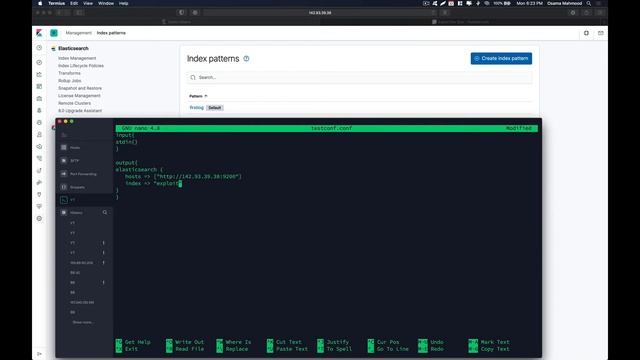Image resolution: width=640 pixels, height=360 pixels.
Task: Open the firstlog index pattern link
Action: point(196,107)
